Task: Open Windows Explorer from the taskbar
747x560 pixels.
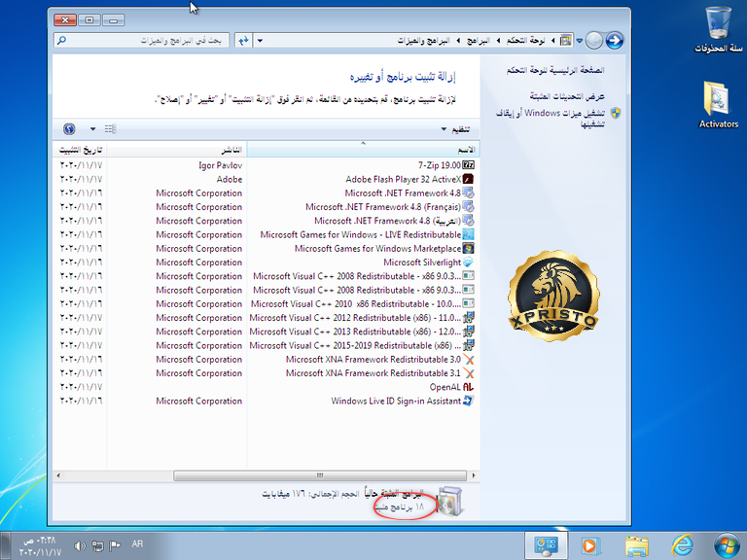Action: [636, 545]
